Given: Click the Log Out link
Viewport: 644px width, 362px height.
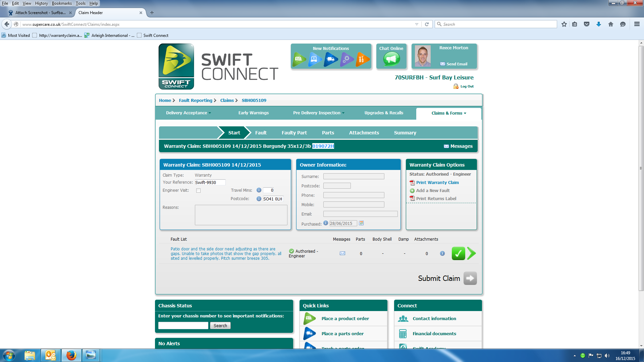Looking at the screenshot, I should [467, 86].
